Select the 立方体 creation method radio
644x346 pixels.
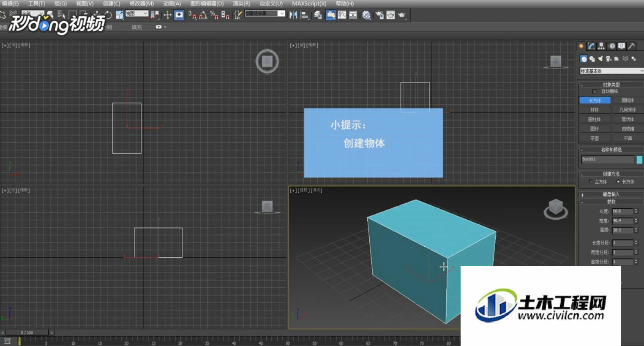[x=591, y=182]
